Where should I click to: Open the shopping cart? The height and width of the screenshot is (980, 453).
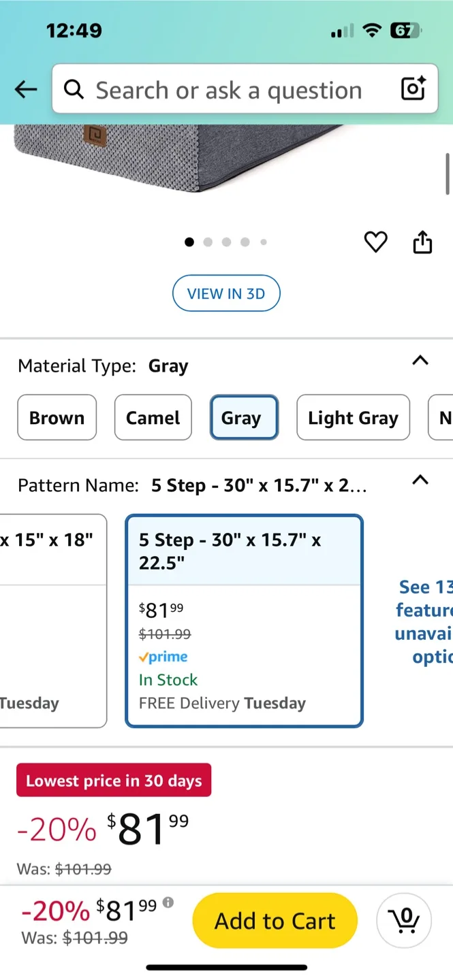(x=404, y=919)
